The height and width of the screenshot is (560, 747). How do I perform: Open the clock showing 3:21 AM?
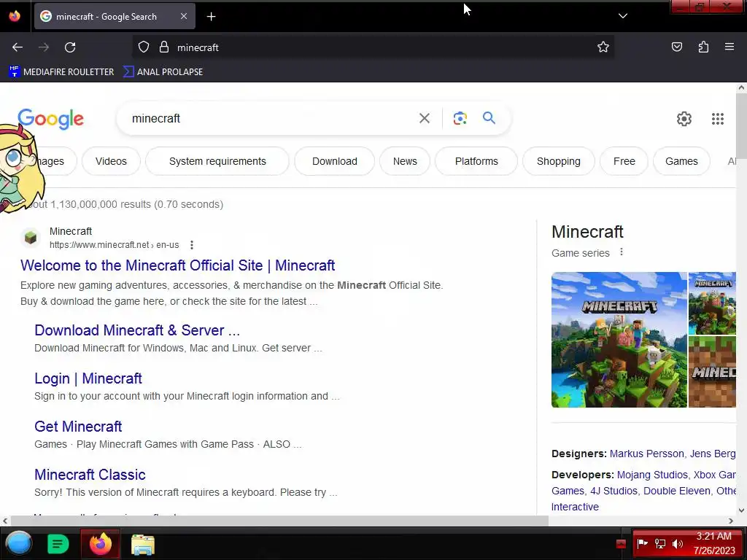pyautogui.click(x=714, y=543)
